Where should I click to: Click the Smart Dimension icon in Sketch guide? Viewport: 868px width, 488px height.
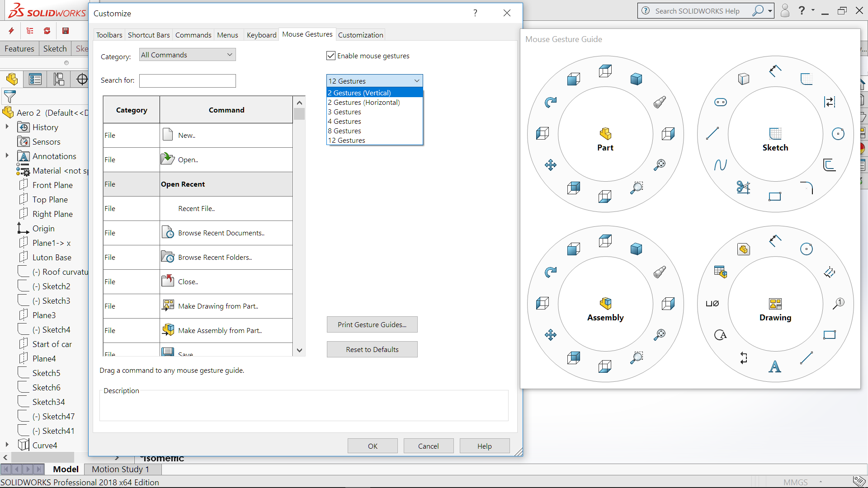(775, 71)
